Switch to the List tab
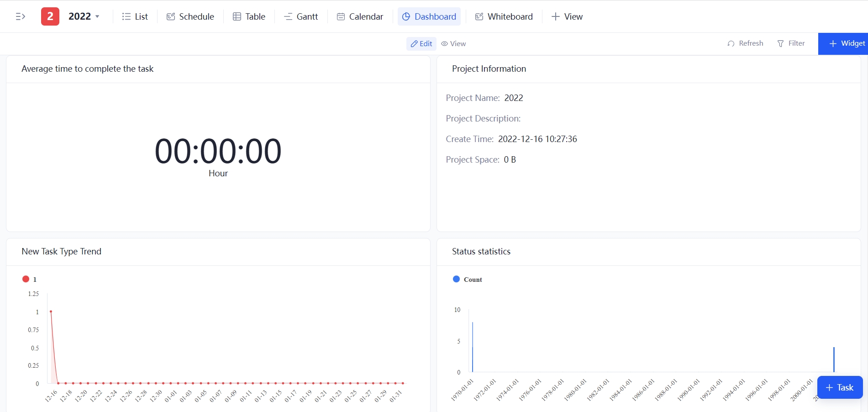The width and height of the screenshot is (868, 412). coord(135,16)
